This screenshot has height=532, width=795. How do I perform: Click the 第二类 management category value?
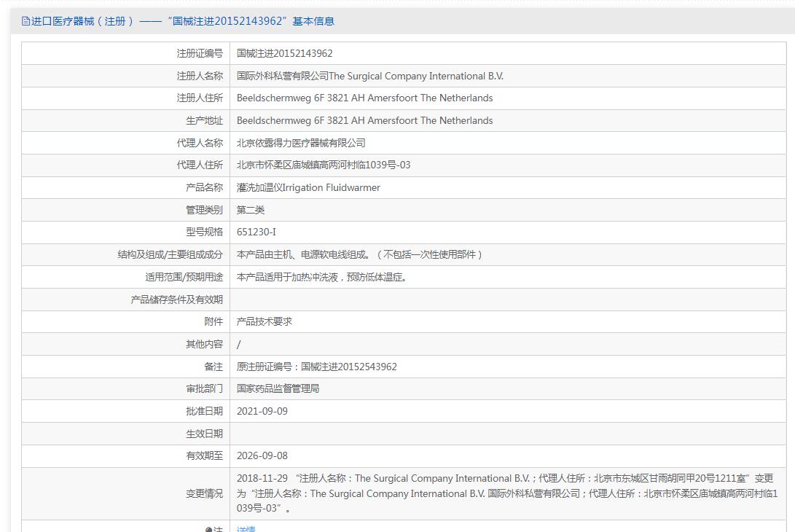click(251, 210)
